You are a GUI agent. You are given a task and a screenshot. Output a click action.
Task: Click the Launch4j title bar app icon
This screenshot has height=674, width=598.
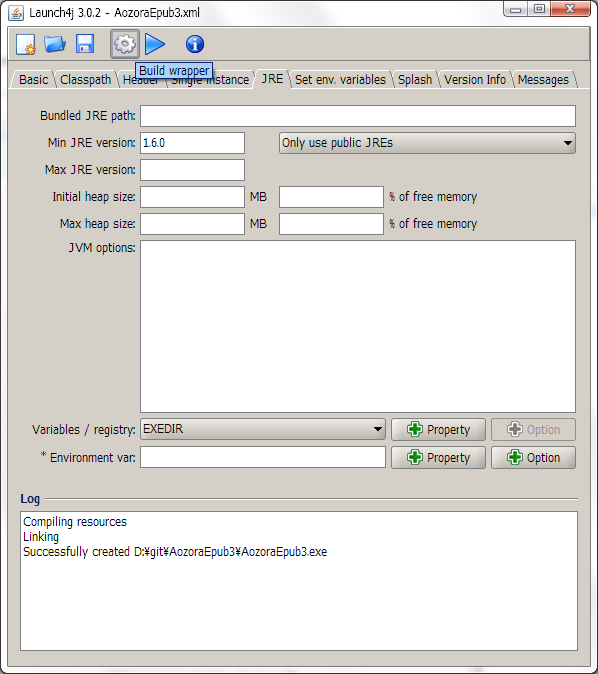16,13
